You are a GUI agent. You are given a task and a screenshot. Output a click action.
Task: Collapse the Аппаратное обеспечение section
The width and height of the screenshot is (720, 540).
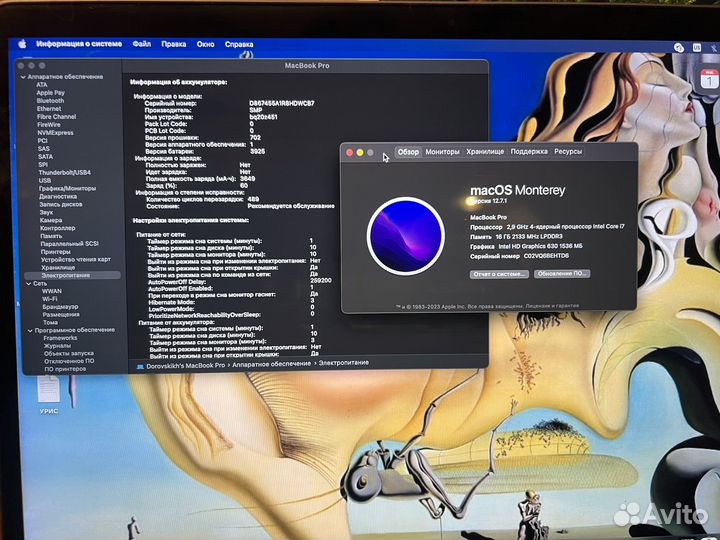[23, 77]
